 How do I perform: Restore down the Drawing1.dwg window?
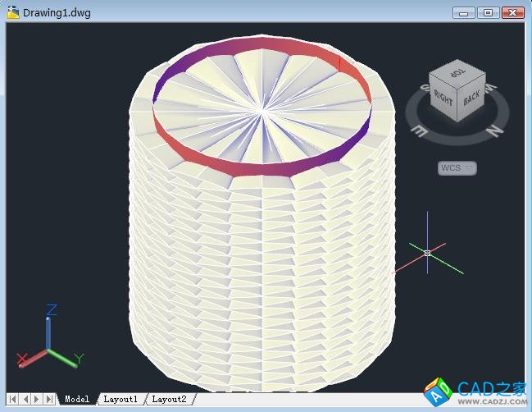point(489,12)
